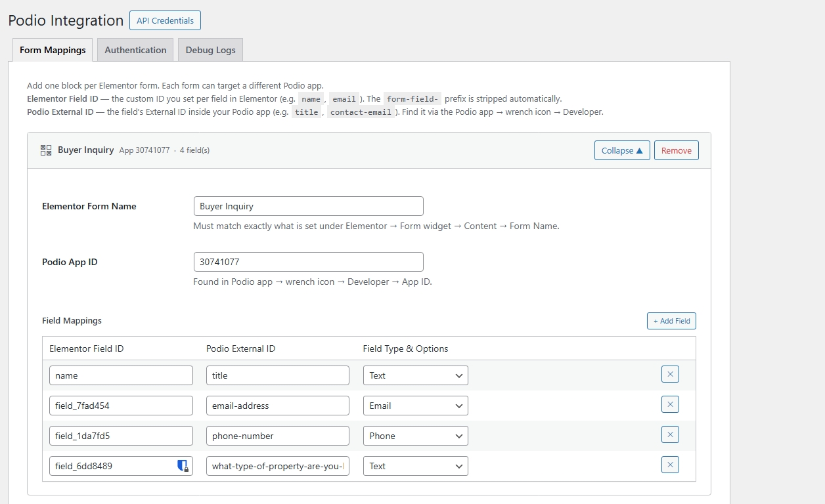Click the form-field- code snippet in help text

click(x=412, y=99)
